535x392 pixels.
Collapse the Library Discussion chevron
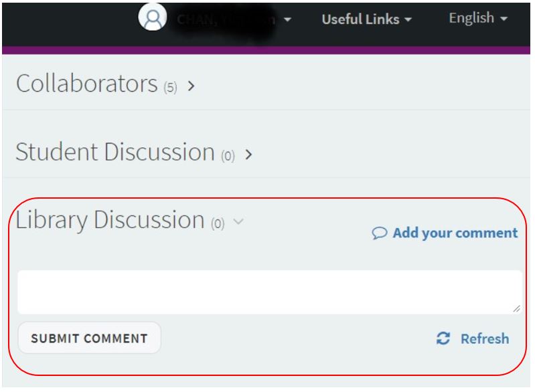[238, 221]
